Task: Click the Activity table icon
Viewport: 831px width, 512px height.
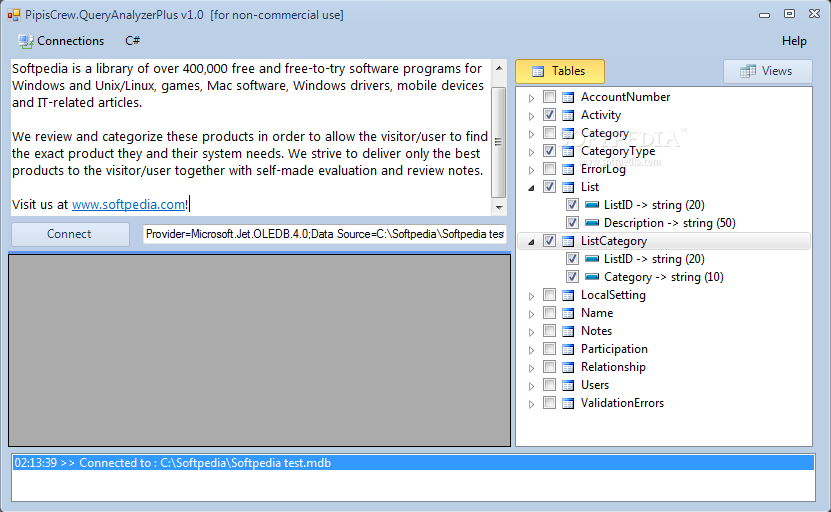Action: (x=568, y=115)
